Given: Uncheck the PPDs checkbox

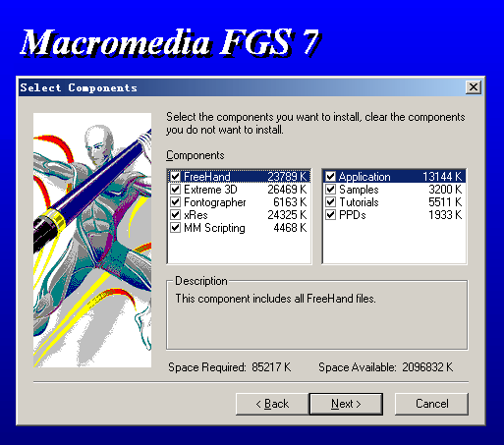Looking at the screenshot, I should tap(331, 215).
